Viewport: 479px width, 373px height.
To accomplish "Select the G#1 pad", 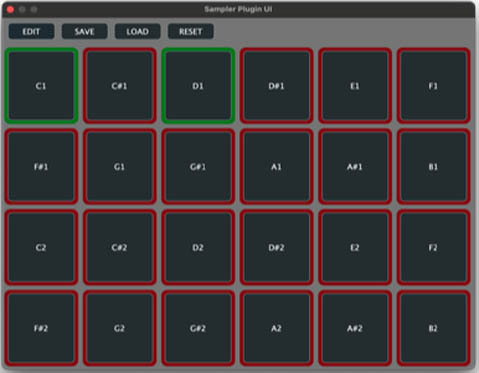I will click(198, 166).
